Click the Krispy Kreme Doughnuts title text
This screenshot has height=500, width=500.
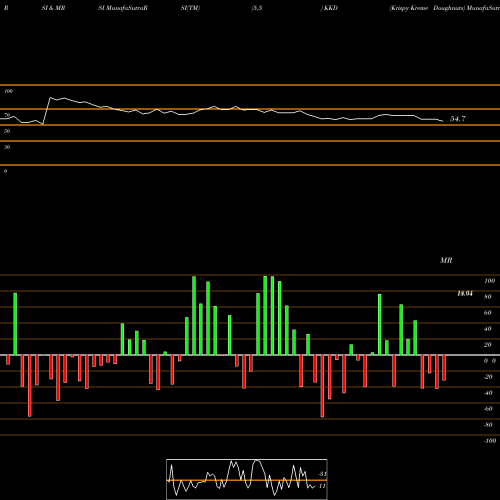pos(427,8)
